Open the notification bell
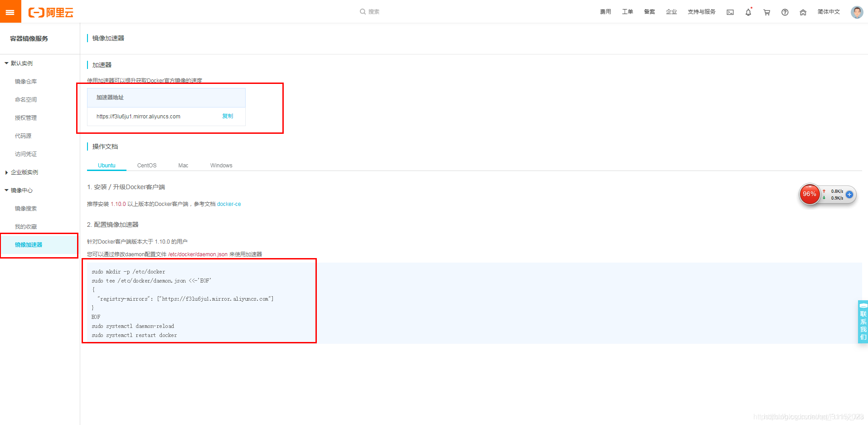Screen dimensions: 868x425 (x=748, y=12)
